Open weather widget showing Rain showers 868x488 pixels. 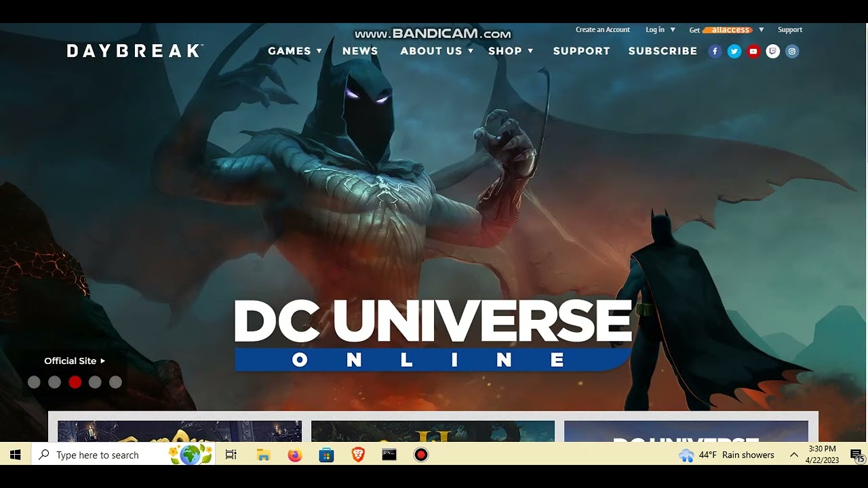(x=726, y=455)
